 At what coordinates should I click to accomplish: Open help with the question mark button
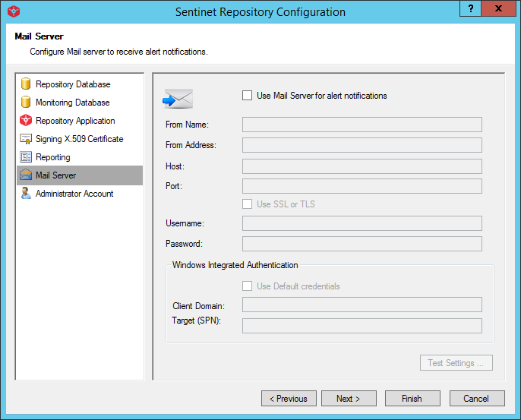[471, 8]
